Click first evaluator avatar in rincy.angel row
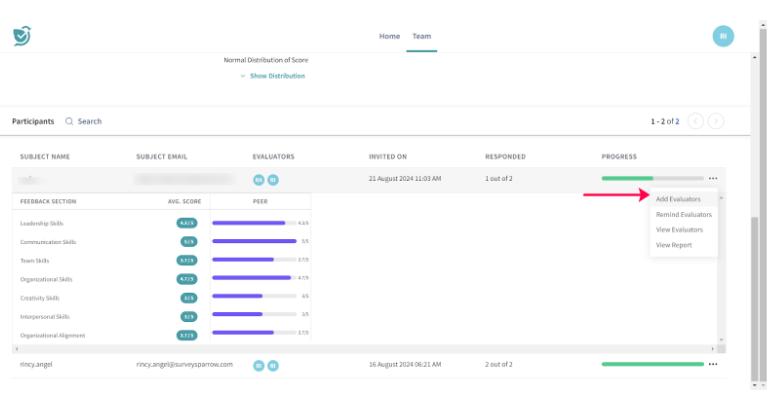This screenshot has width=781, height=411. tap(258, 365)
